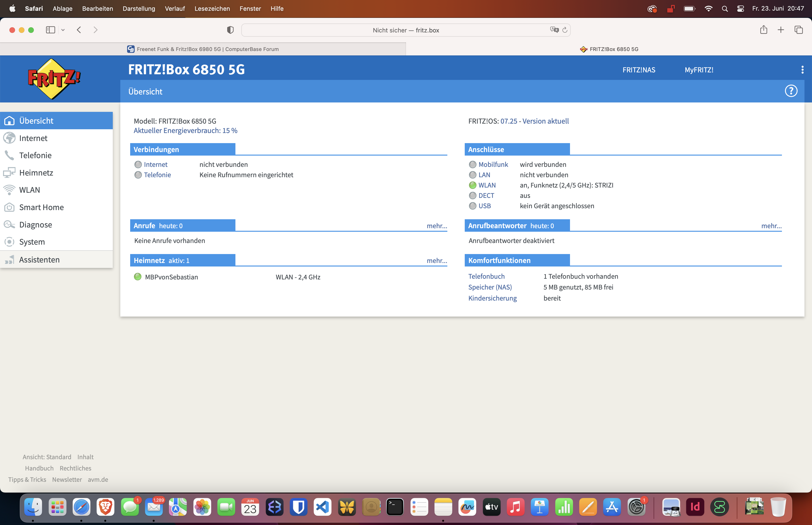Expand the WLAN sidebar menu
The image size is (812, 525).
tap(29, 190)
